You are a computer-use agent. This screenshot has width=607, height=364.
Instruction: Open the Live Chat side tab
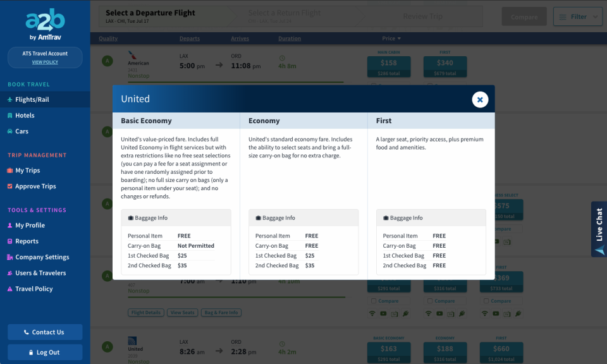[x=599, y=229]
